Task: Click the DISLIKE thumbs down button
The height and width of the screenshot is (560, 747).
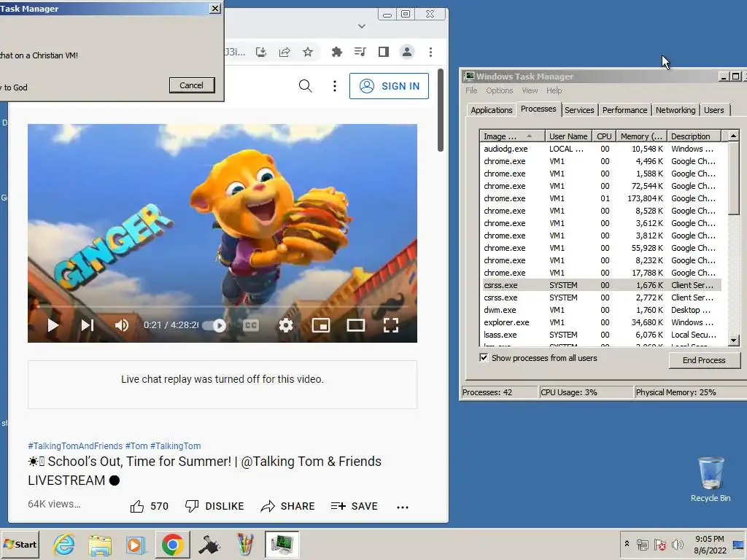Action: (x=214, y=506)
